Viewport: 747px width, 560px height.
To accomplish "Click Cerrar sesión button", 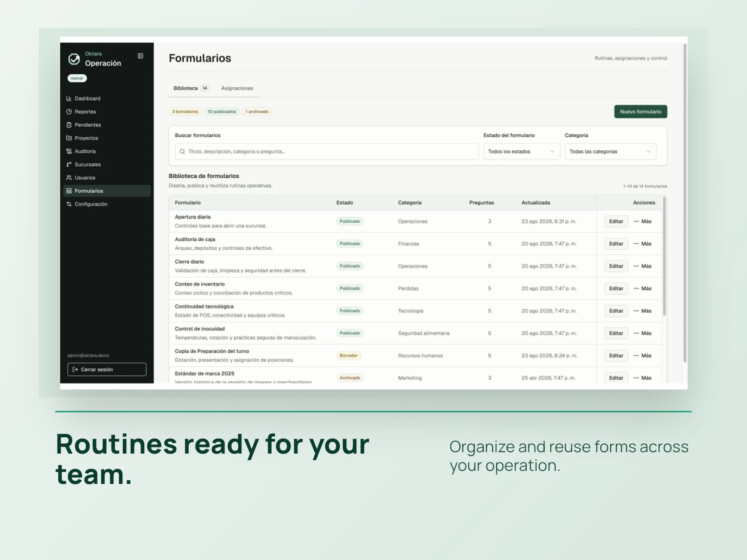I will point(107,370).
